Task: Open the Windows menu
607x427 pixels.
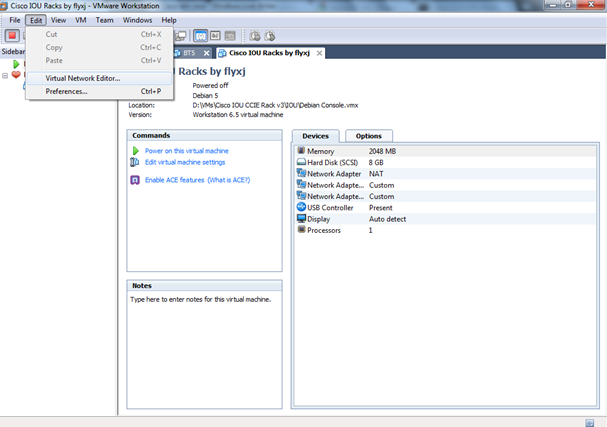Action: pyautogui.click(x=137, y=20)
